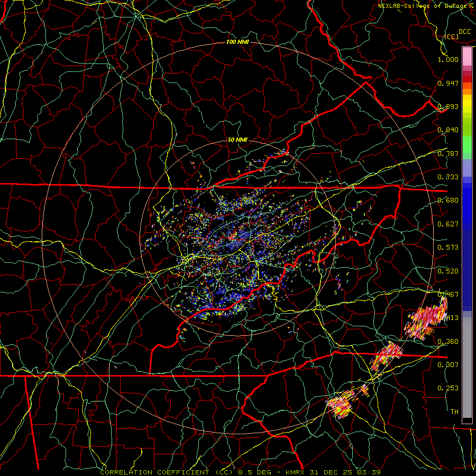Click the 0.413 scale value
Image resolution: width=476 pixels, height=476 pixels.
point(448,318)
